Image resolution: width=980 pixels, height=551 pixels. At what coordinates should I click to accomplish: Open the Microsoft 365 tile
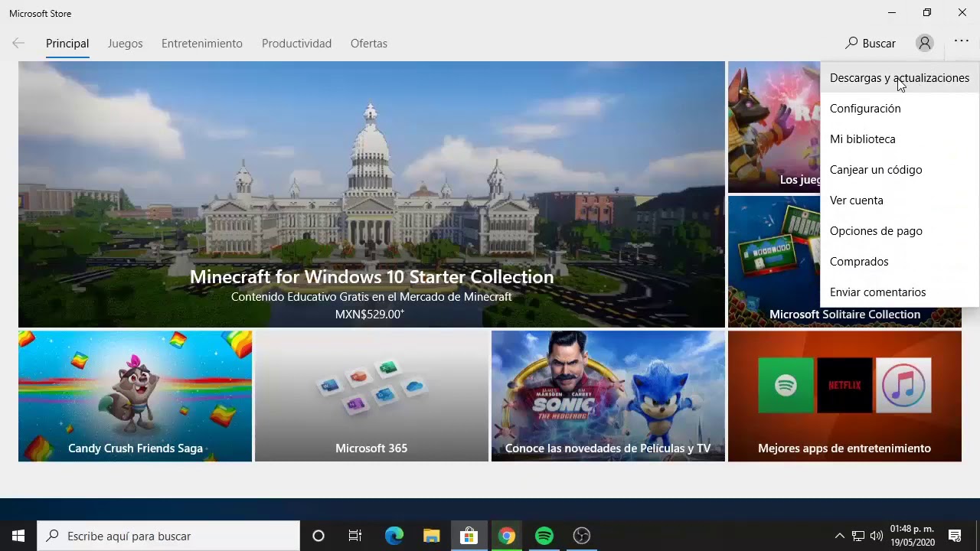click(371, 396)
